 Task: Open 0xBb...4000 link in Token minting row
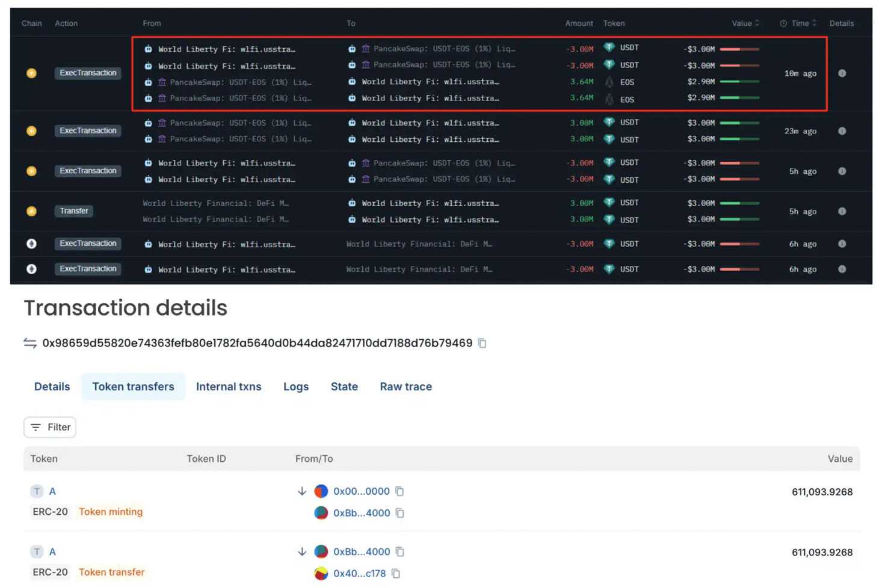point(362,513)
